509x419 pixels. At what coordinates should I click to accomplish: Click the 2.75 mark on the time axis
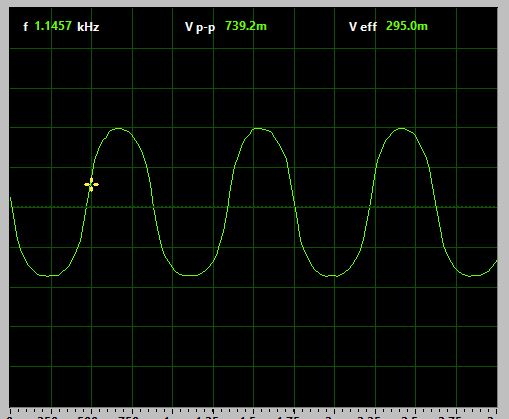coord(451,417)
